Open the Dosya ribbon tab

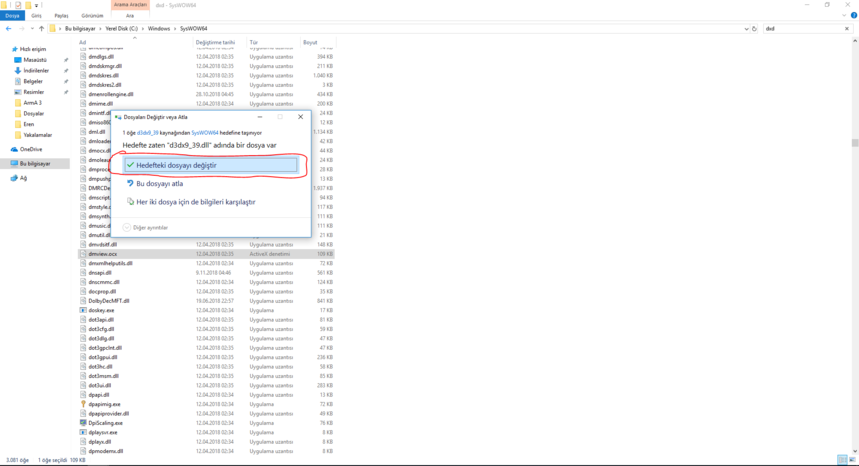click(x=12, y=16)
